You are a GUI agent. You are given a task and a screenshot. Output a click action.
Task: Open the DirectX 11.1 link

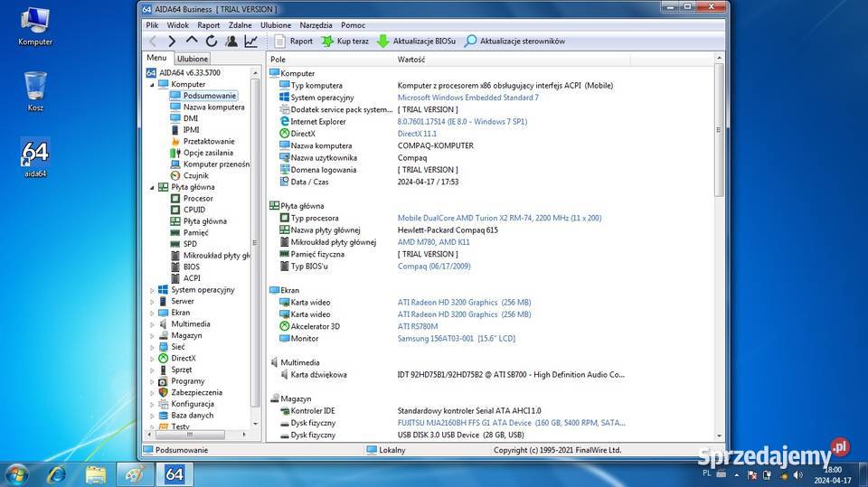(417, 134)
